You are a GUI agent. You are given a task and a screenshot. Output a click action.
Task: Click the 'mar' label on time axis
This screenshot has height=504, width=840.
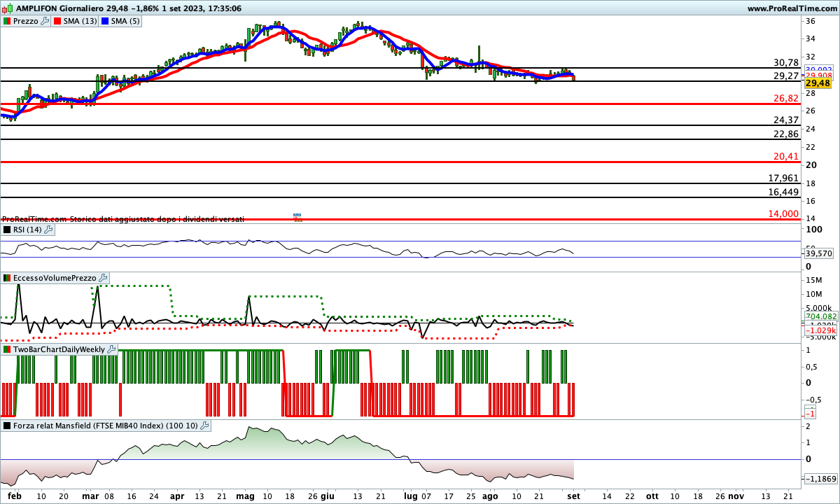91,495
